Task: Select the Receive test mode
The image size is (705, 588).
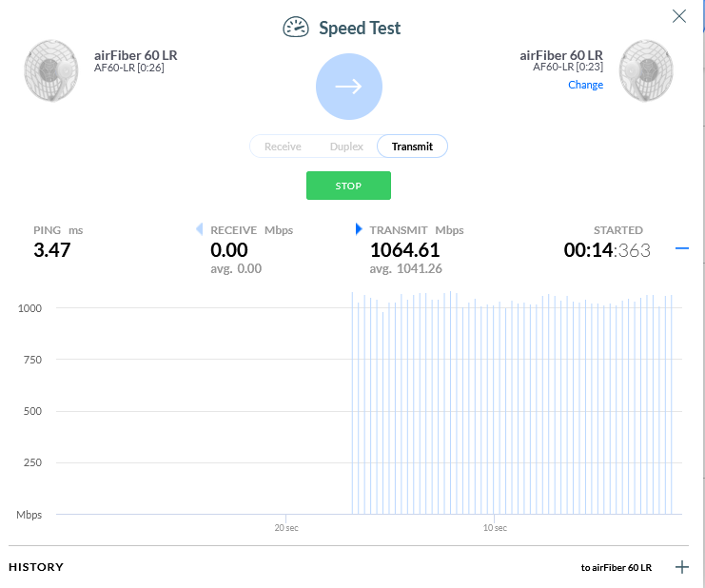Action: 283,147
